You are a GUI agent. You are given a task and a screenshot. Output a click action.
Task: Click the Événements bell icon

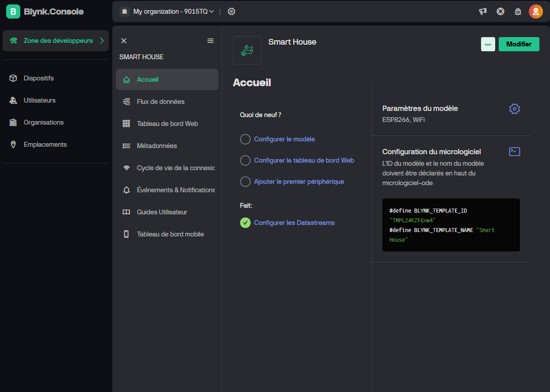point(126,190)
